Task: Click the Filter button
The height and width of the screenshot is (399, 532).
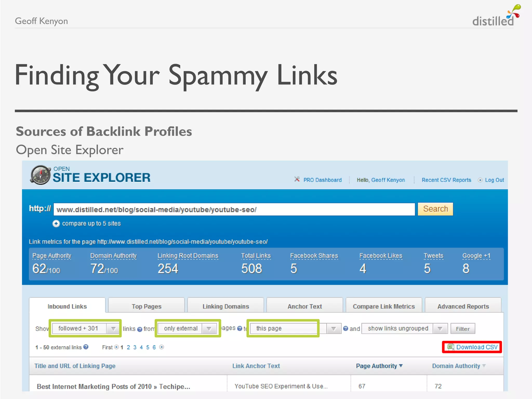Action: coord(463,329)
